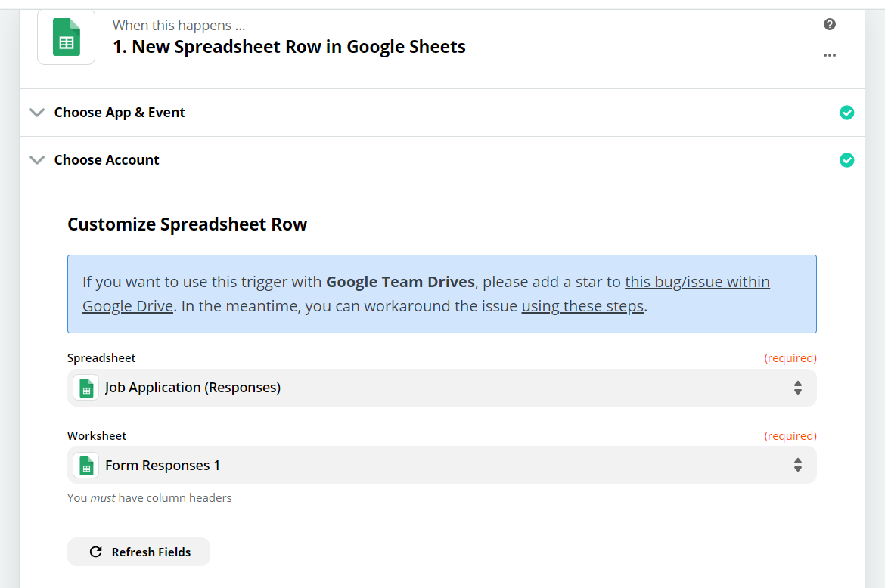Expand the Choose Account chevron

36,160
